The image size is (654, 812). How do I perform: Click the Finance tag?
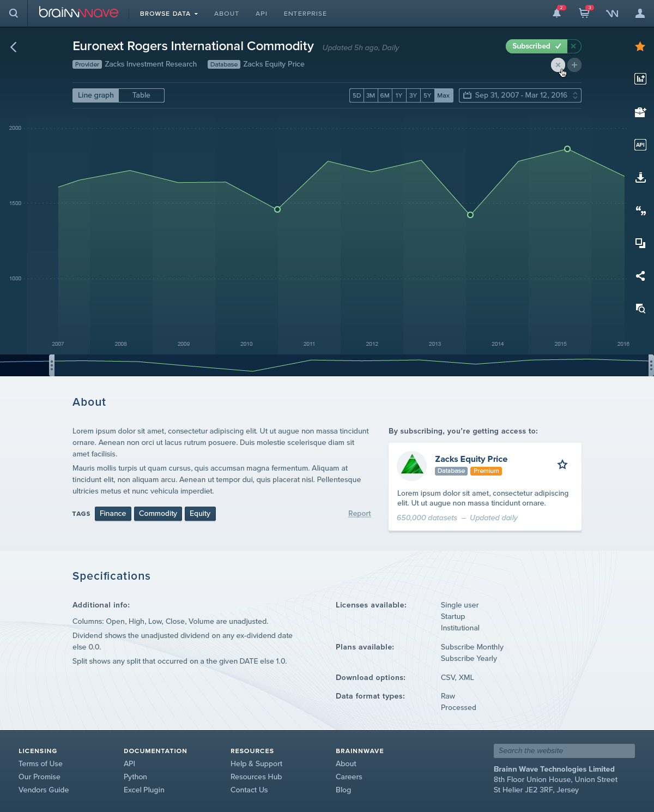coord(113,514)
